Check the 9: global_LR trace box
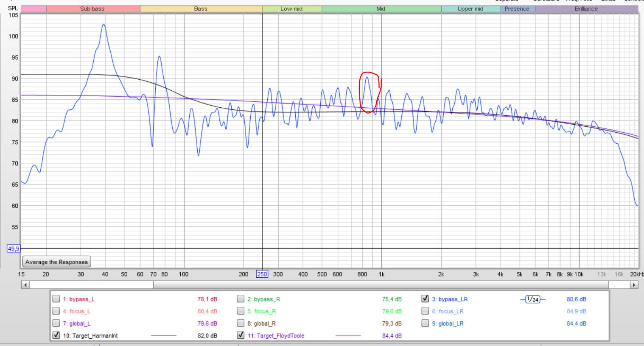Image resolution: width=644 pixels, height=346 pixels. (425, 323)
